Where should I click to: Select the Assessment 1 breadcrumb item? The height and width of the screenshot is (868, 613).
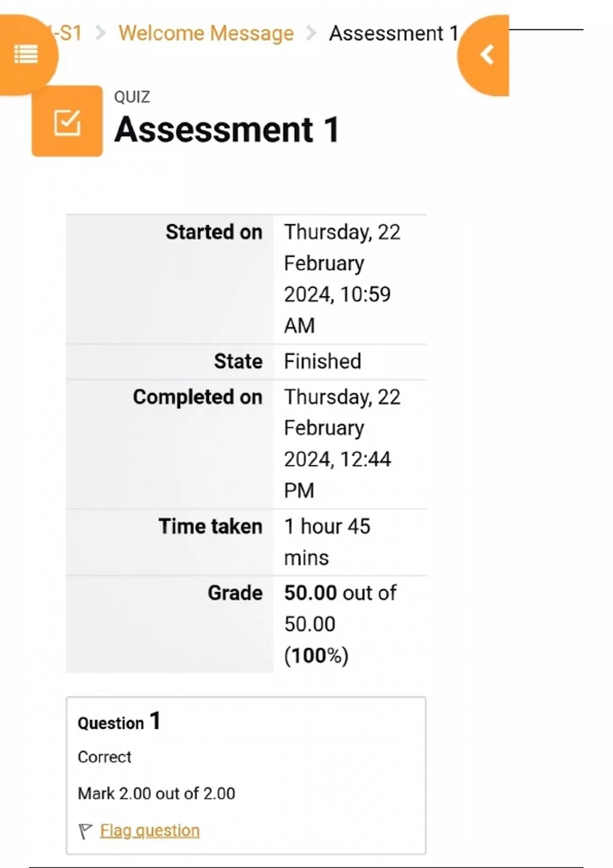coord(393,34)
